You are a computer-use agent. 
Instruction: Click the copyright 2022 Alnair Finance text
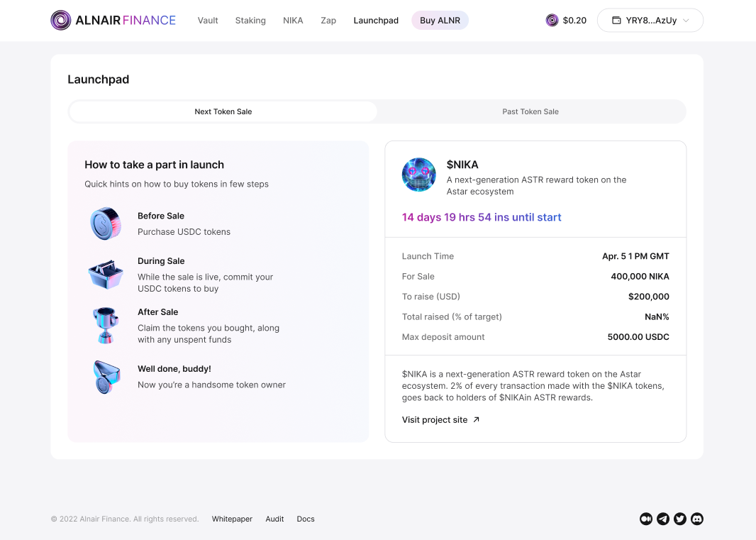(x=125, y=519)
